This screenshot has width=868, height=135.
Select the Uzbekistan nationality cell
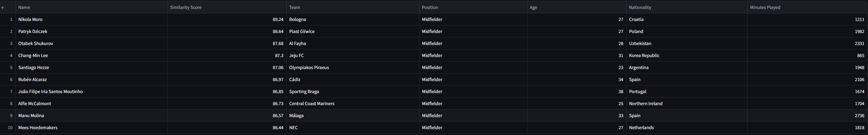point(687,43)
